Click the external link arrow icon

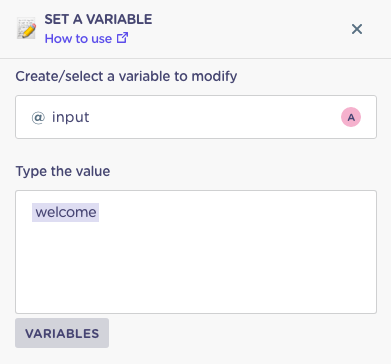(x=122, y=38)
